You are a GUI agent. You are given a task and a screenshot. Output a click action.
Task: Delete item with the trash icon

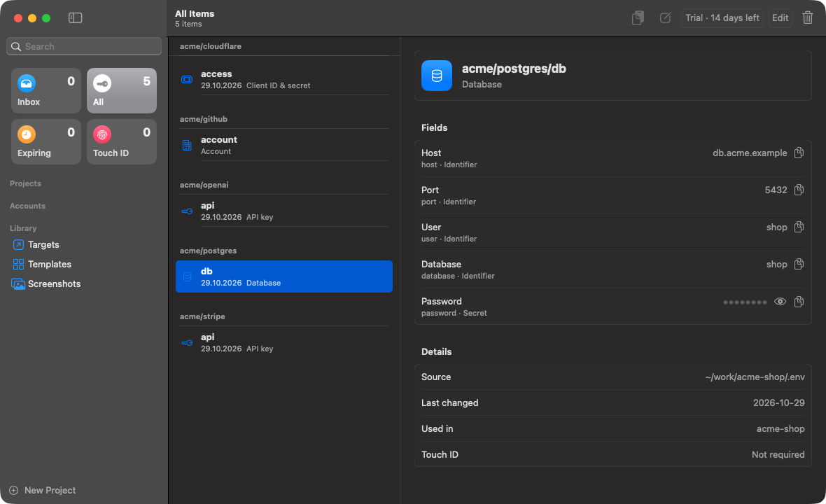808,18
